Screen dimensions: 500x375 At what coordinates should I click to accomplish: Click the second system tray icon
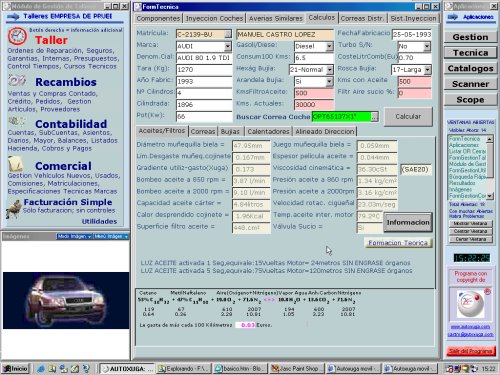pyautogui.click(x=457, y=369)
